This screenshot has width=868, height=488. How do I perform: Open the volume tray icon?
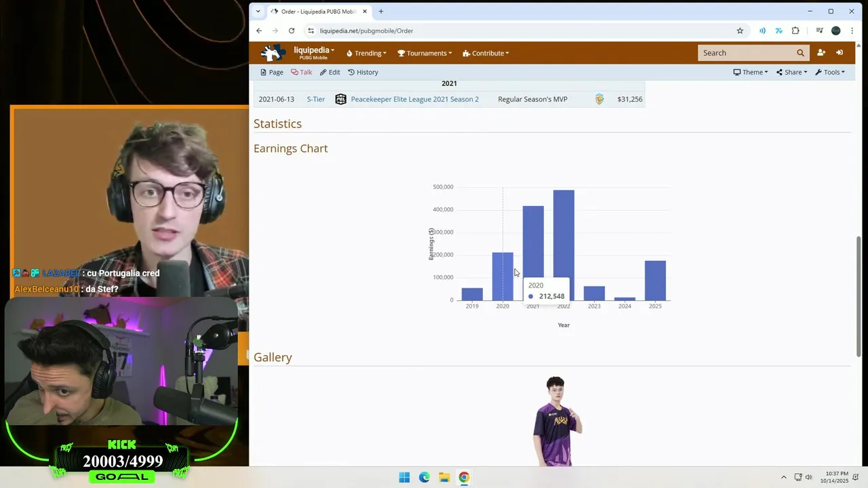[x=808, y=477]
